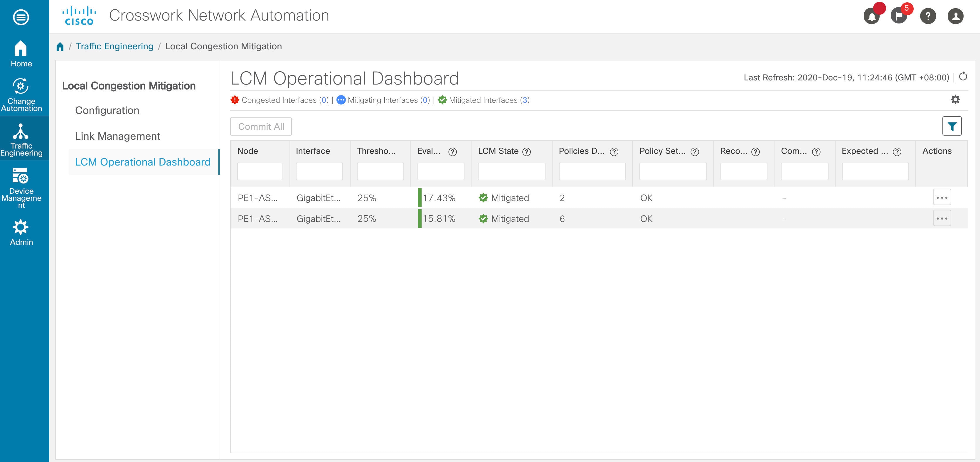Open the LCM State column help icon
980x462 pixels.
[x=527, y=152]
